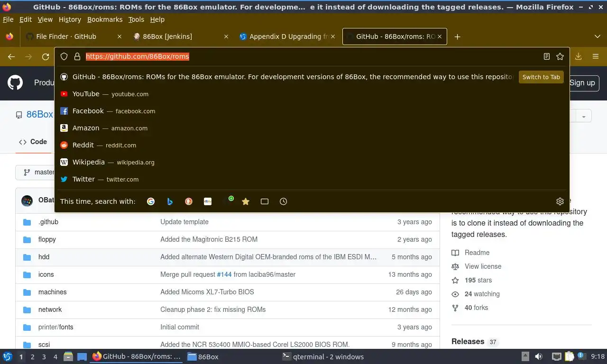
Task: Open the Bookmarks menu
Action: pyautogui.click(x=105, y=19)
